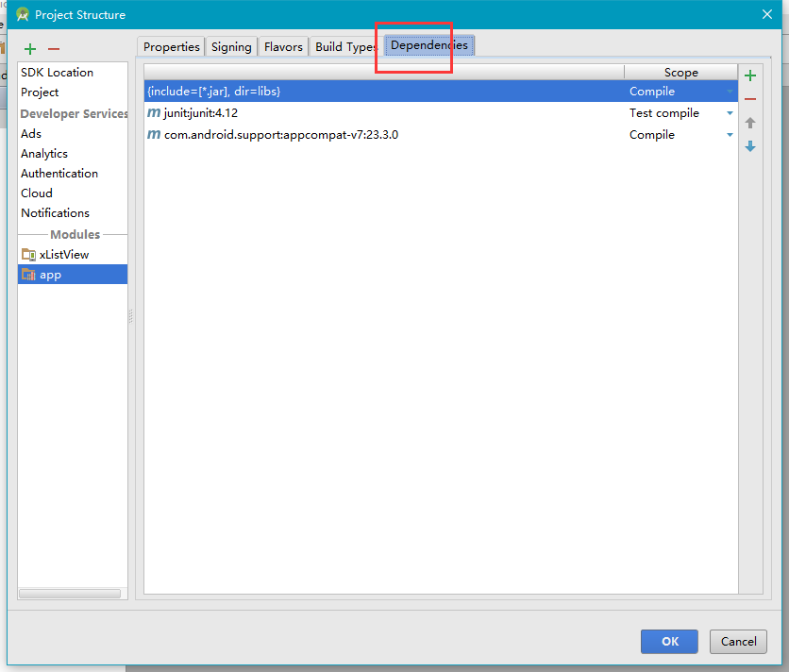Close the Project Structure dialog

[x=767, y=14]
